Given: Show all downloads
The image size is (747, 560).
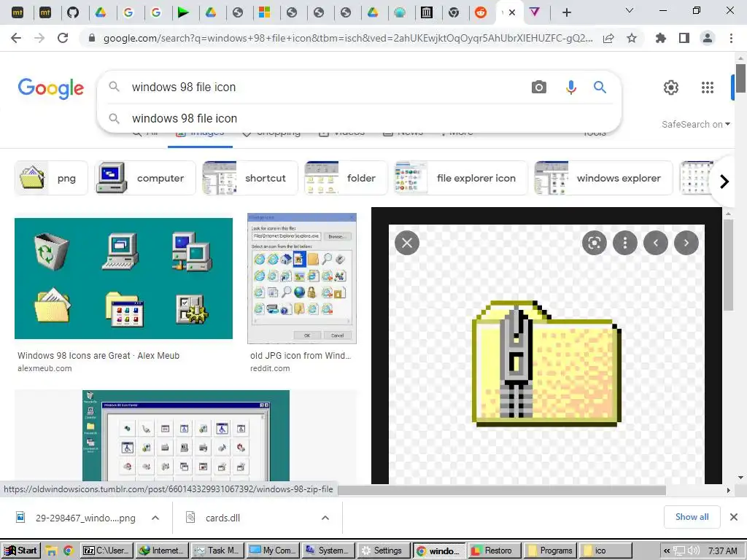Looking at the screenshot, I should [692, 517].
